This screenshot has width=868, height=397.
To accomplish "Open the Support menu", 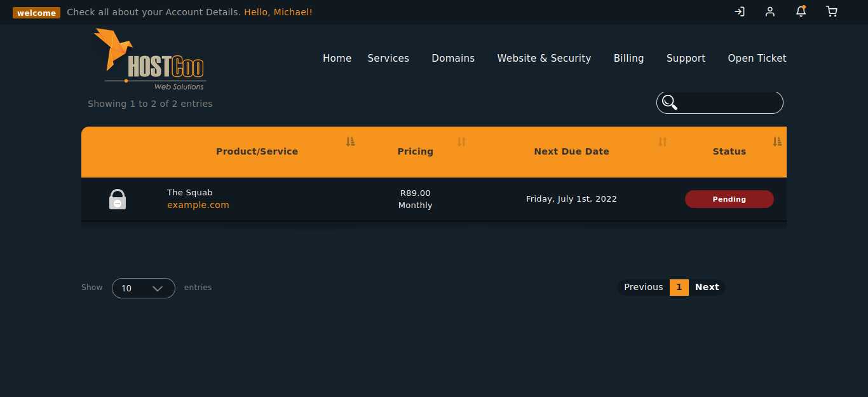I will pos(686,58).
